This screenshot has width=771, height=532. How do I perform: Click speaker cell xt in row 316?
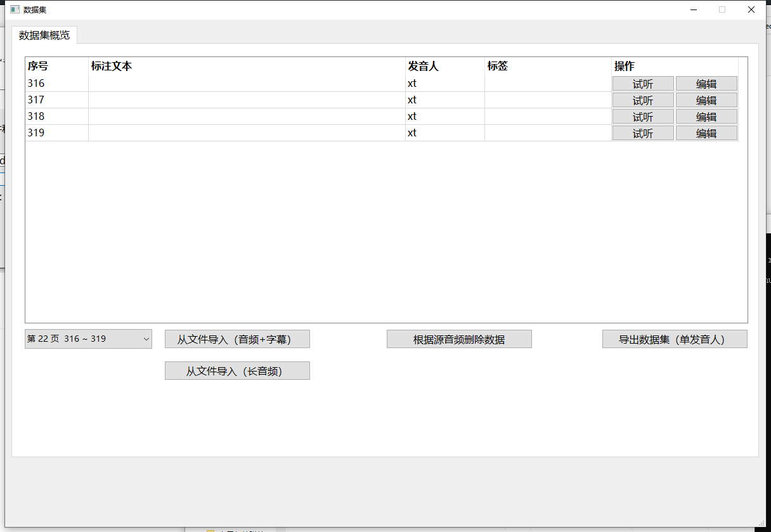point(445,83)
